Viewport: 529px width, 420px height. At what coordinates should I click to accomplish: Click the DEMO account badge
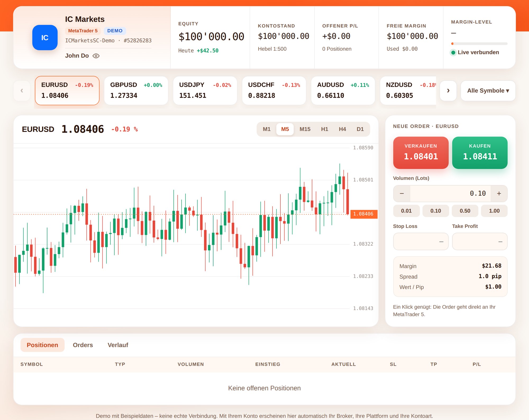pos(115,31)
